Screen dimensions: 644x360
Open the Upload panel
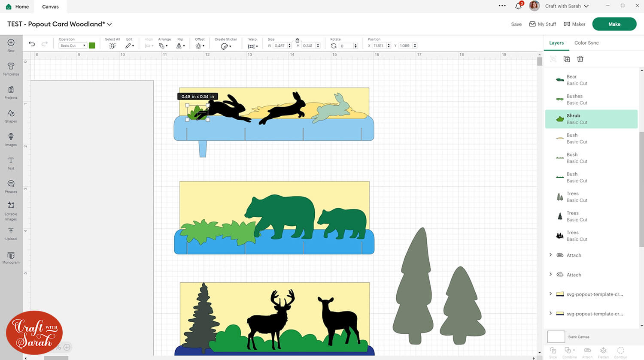(11, 234)
